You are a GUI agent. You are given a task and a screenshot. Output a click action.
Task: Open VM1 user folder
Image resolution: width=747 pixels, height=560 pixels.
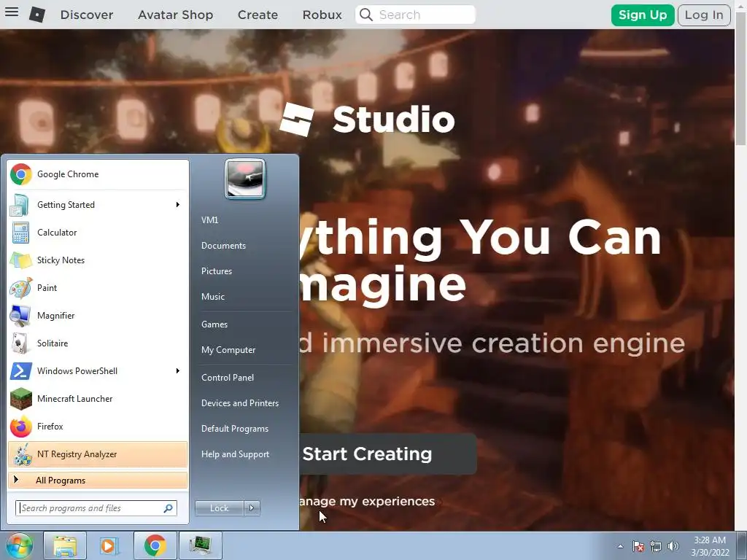(209, 220)
